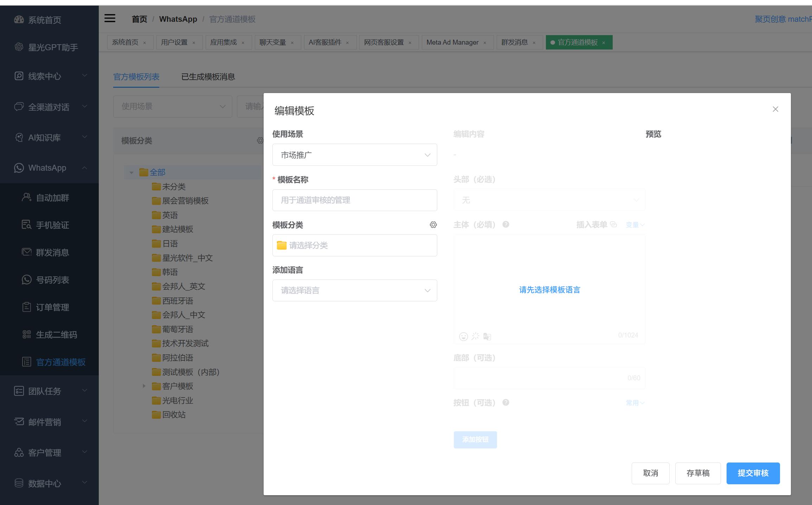Click the 存草稿 button
The image size is (812, 505).
[697, 473]
